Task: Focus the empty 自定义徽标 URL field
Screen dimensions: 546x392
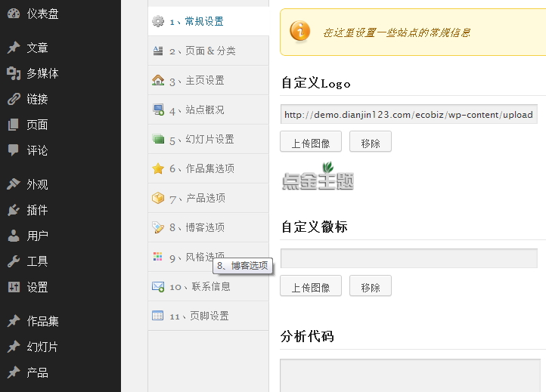Action: coord(409,258)
